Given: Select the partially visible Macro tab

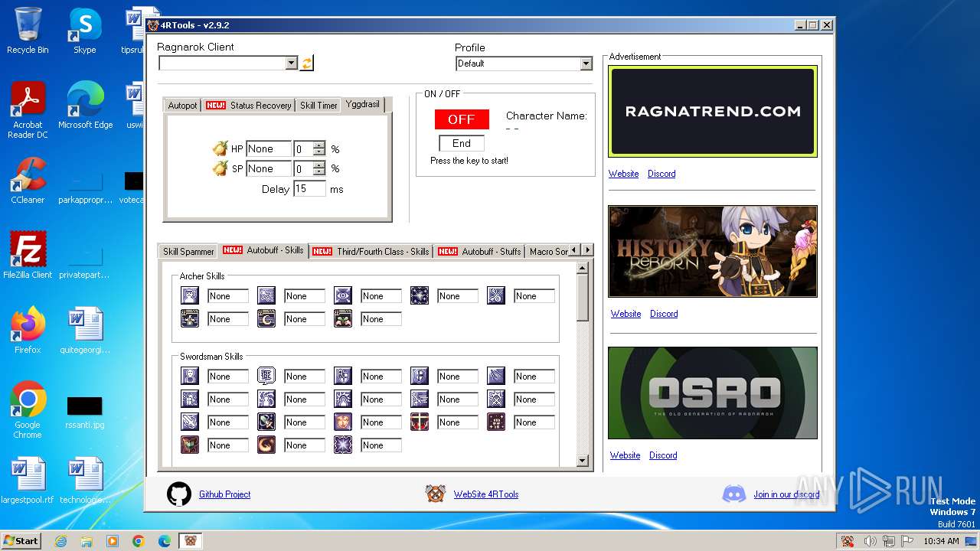Looking at the screenshot, I should pyautogui.click(x=548, y=252).
